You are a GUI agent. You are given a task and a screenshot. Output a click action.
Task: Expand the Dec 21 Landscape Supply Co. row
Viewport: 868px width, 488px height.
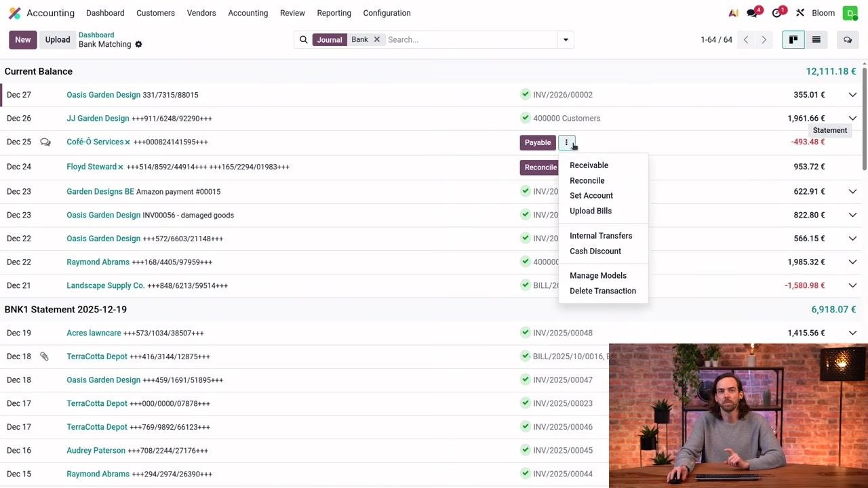[x=852, y=285]
